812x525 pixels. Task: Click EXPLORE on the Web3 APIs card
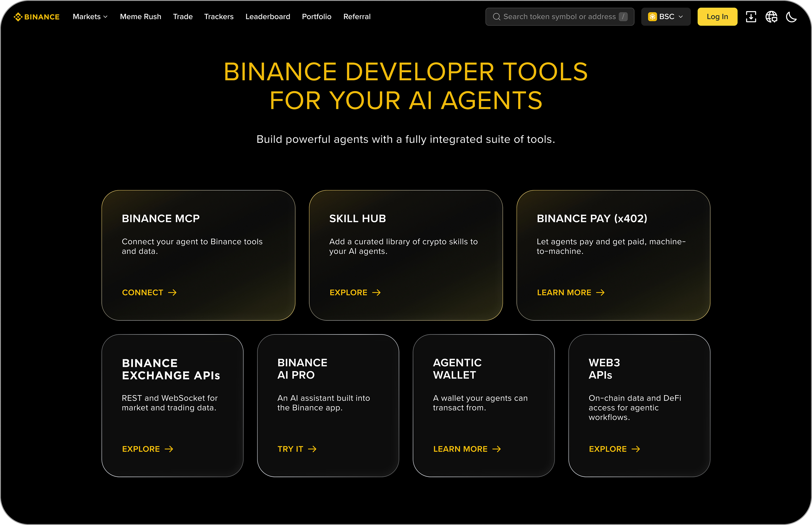[614, 449]
